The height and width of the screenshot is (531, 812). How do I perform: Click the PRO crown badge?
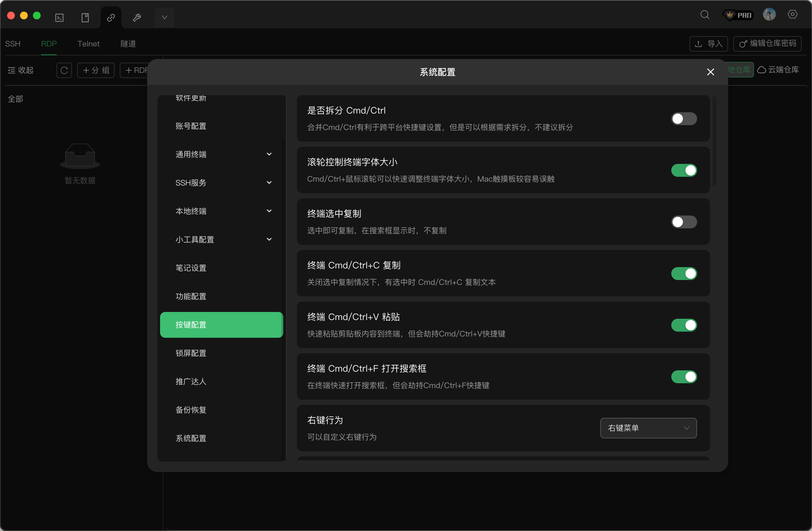738,15
